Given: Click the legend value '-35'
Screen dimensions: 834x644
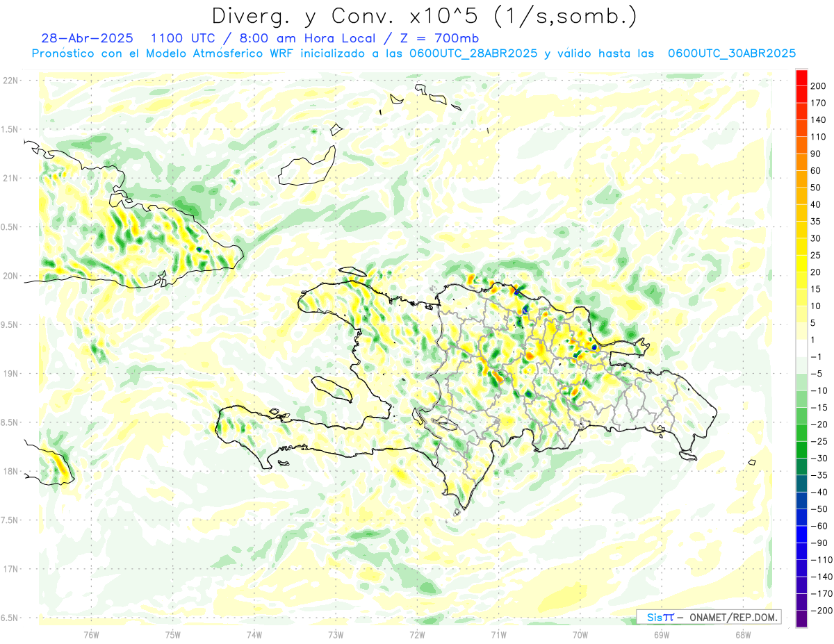Looking at the screenshot, I should (x=818, y=475).
